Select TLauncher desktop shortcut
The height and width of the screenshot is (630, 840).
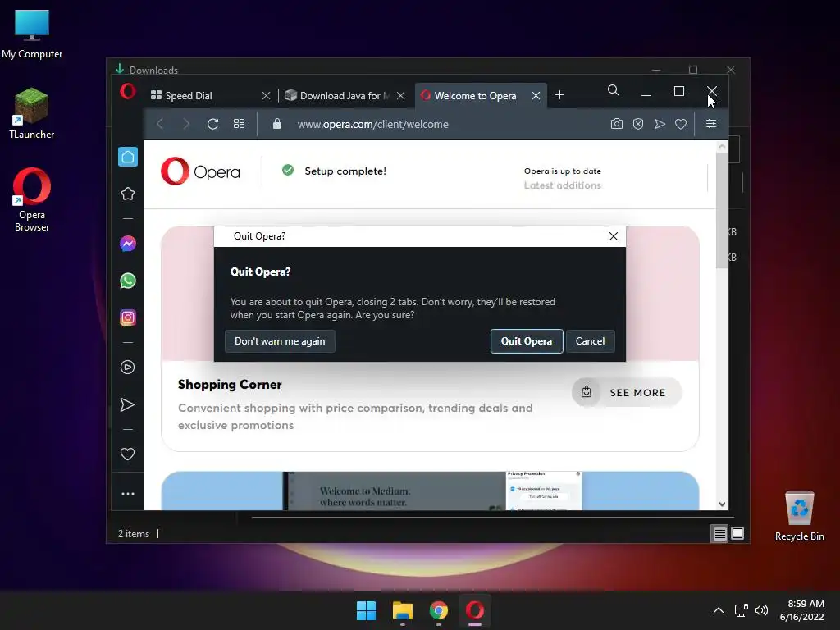[32, 113]
